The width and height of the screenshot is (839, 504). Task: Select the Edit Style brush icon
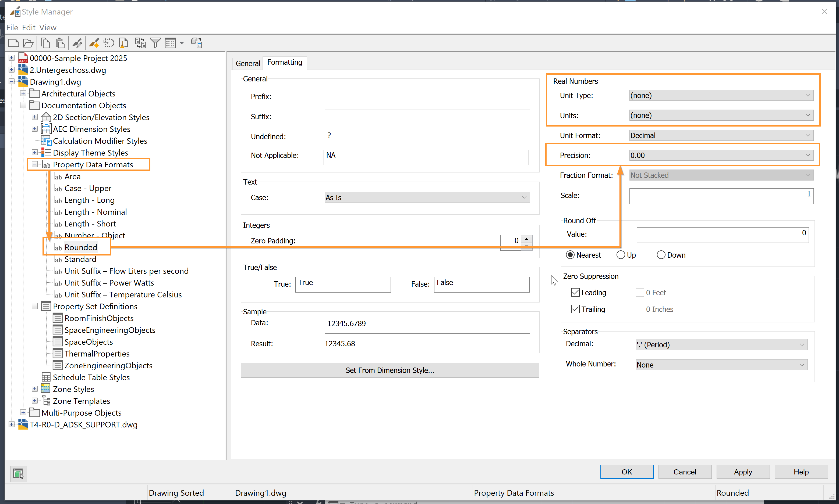point(77,43)
